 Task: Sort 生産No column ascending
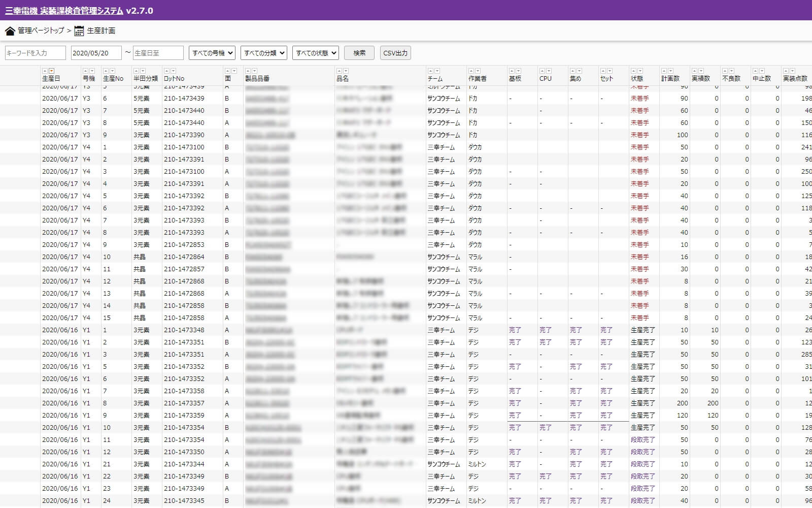pos(106,71)
